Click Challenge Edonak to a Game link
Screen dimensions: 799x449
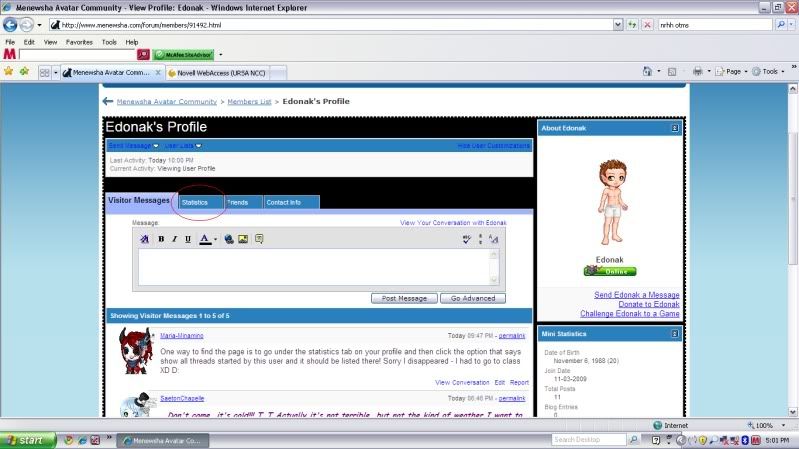(629, 314)
